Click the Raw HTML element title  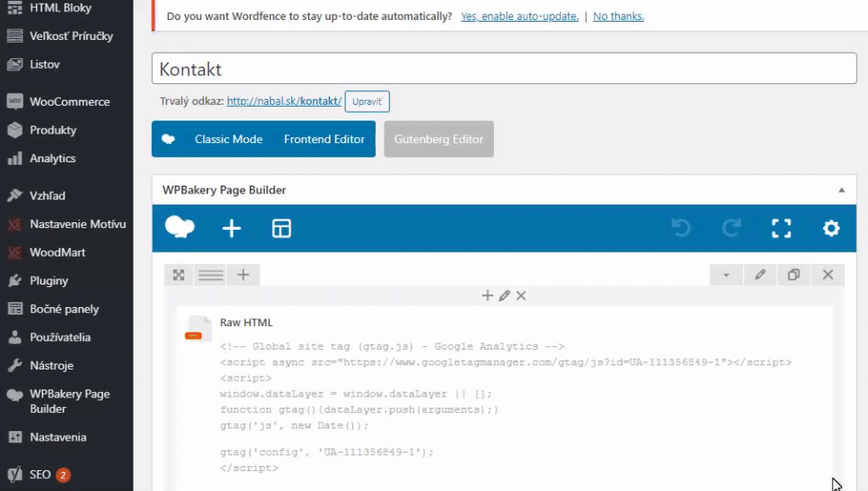[247, 323]
